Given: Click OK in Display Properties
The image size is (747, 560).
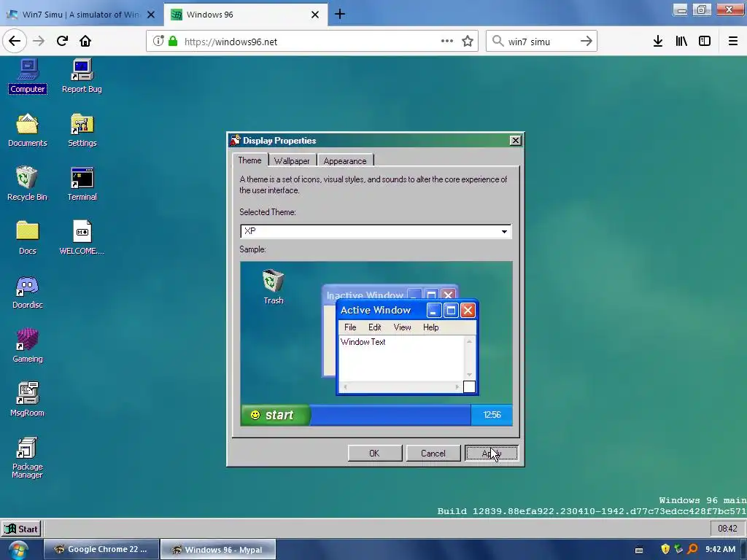Looking at the screenshot, I should click(x=375, y=454).
